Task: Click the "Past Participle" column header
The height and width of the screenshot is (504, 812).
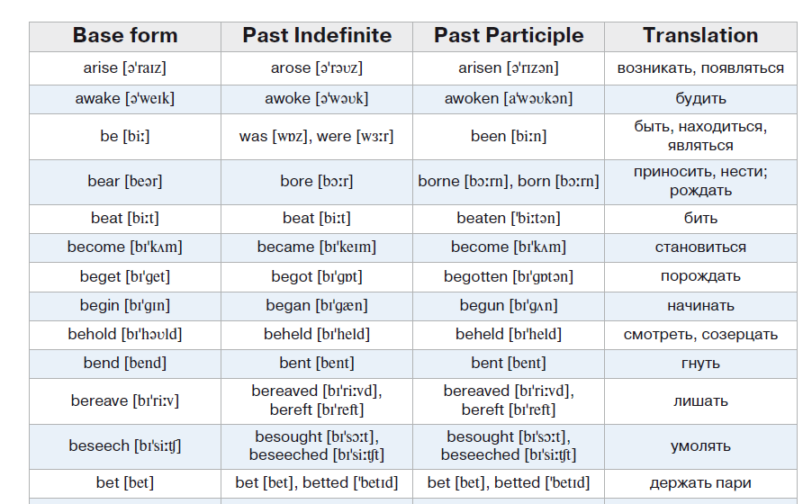Action: pyautogui.click(x=509, y=36)
